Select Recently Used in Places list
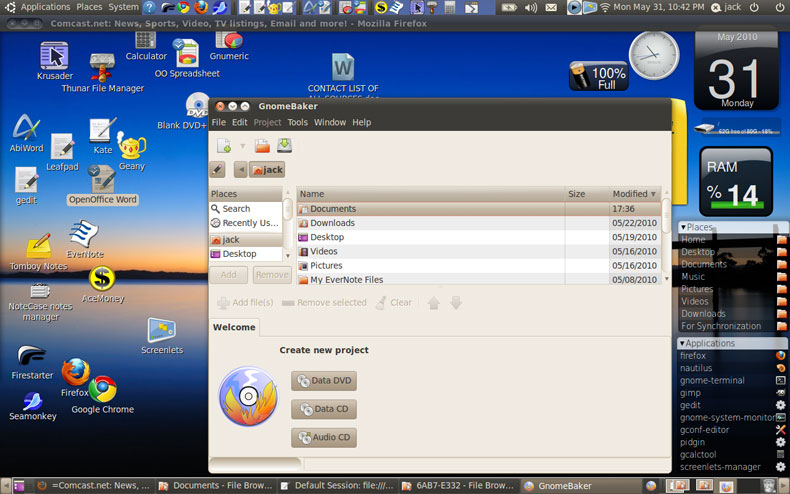790x494 pixels. pyautogui.click(x=246, y=223)
